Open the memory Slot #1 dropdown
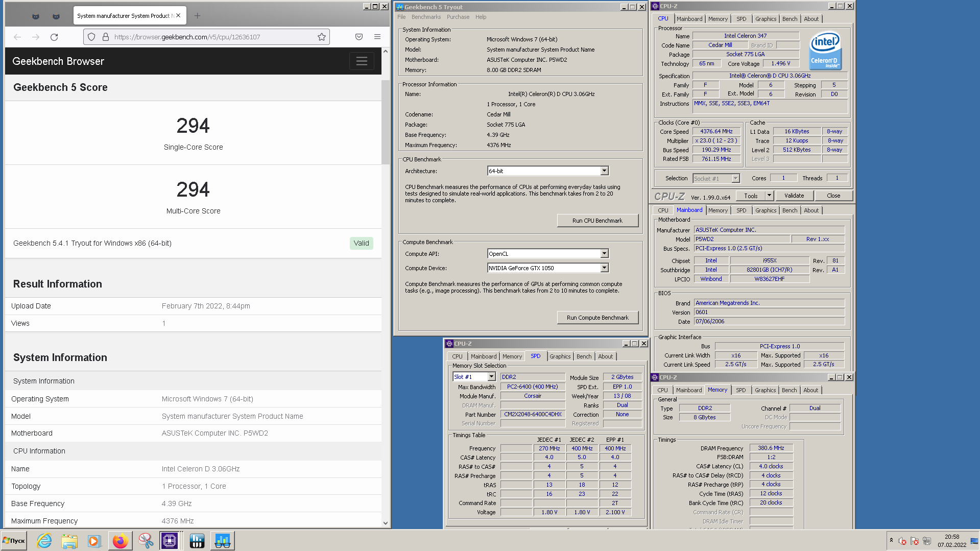The width and height of the screenshot is (980, 551). click(x=491, y=377)
